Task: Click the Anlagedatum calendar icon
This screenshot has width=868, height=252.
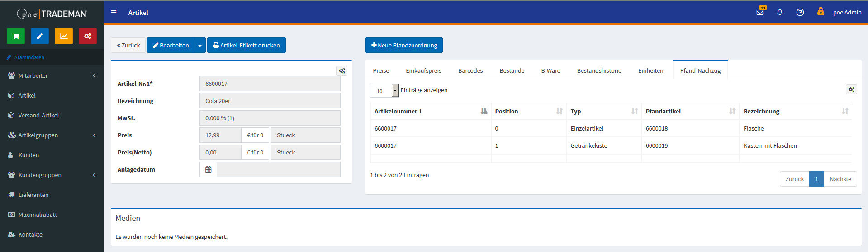Action: [x=208, y=169]
